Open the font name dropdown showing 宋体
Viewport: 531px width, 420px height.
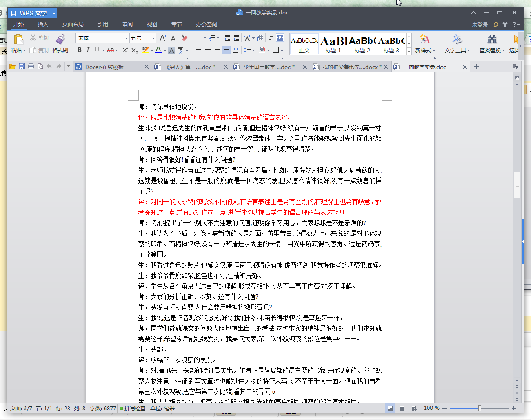tap(127, 38)
